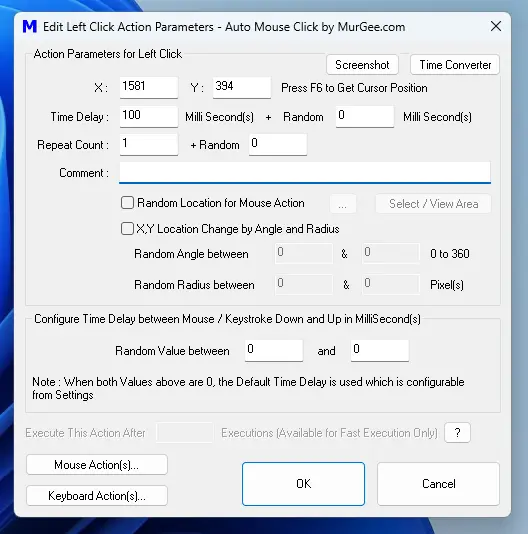528x534 pixels.
Task: Click the 'Random Angle between' label
Action: [191, 254]
